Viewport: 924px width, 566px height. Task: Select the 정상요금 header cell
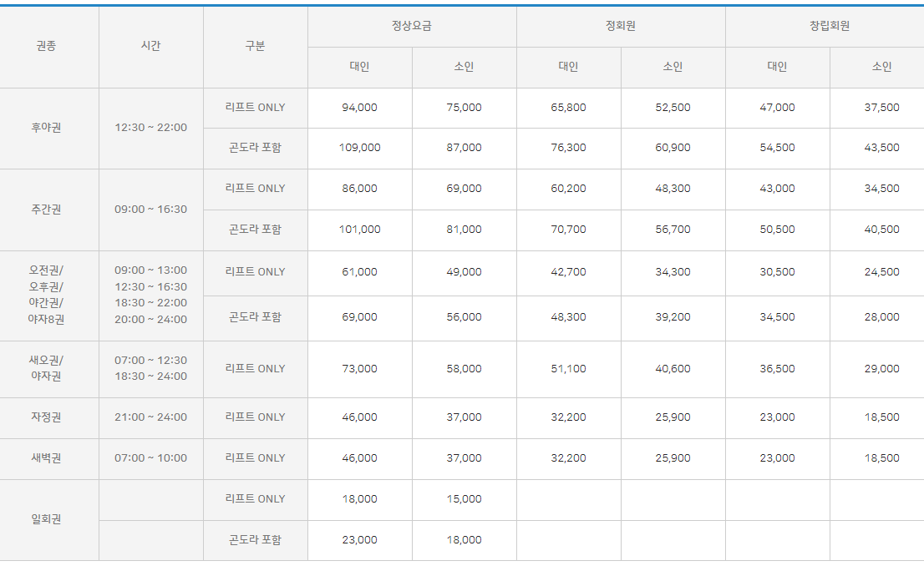pyautogui.click(x=412, y=26)
